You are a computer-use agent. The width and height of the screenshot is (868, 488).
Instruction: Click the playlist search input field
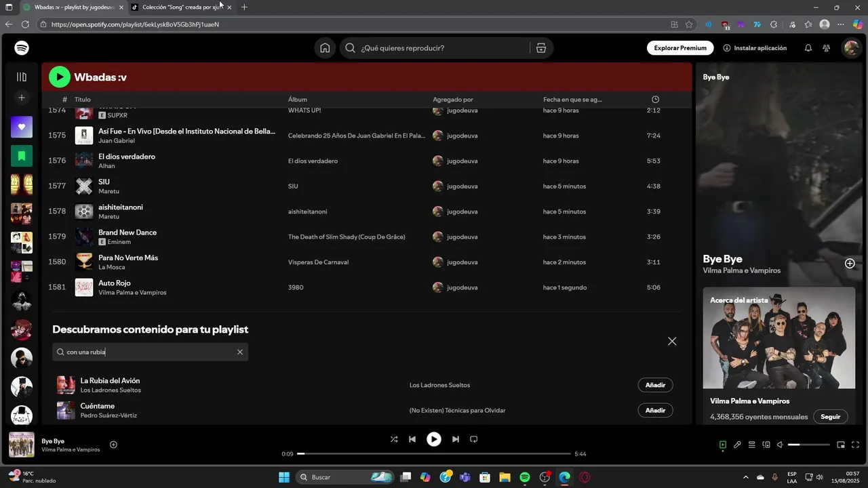(x=151, y=352)
